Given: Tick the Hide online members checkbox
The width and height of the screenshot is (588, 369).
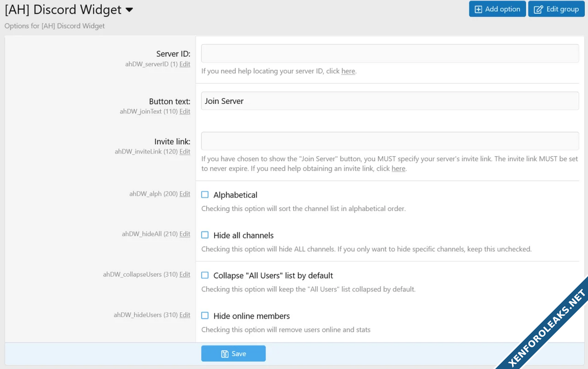Looking at the screenshot, I should click(205, 316).
